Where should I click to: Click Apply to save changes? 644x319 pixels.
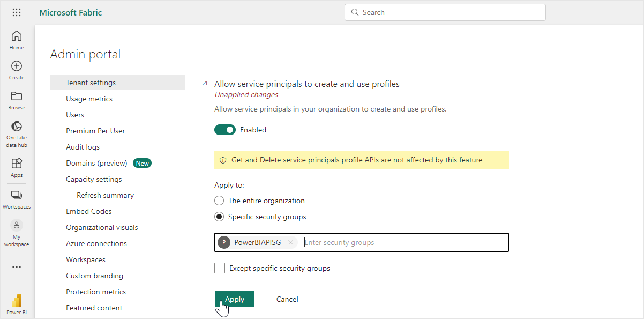click(x=235, y=299)
